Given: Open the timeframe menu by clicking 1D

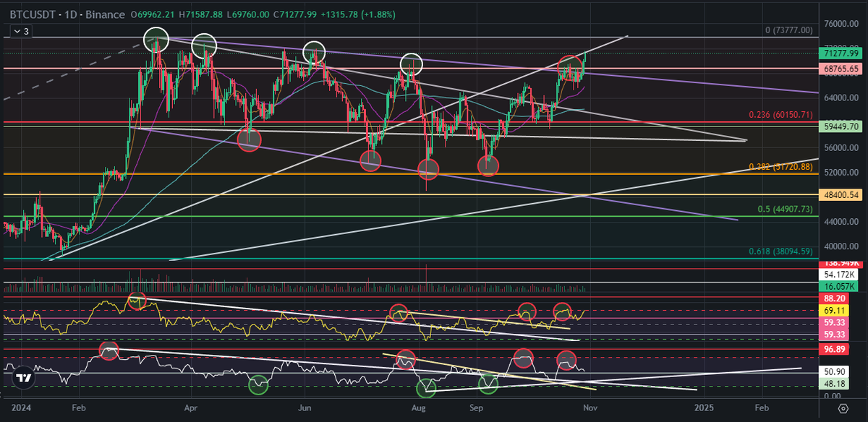Looking at the screenshot, I should (70, 14).
